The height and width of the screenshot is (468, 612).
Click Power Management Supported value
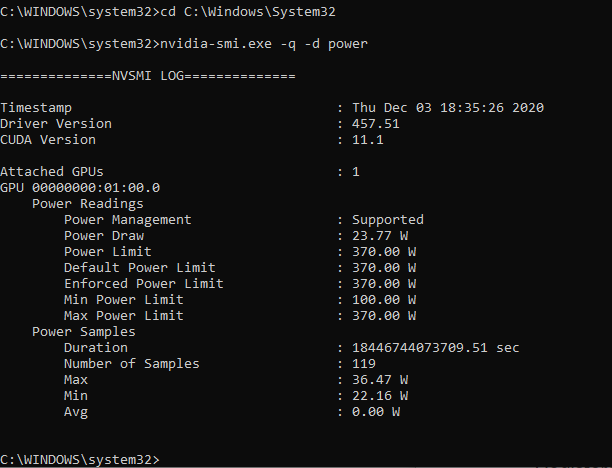tap(388, 220)
